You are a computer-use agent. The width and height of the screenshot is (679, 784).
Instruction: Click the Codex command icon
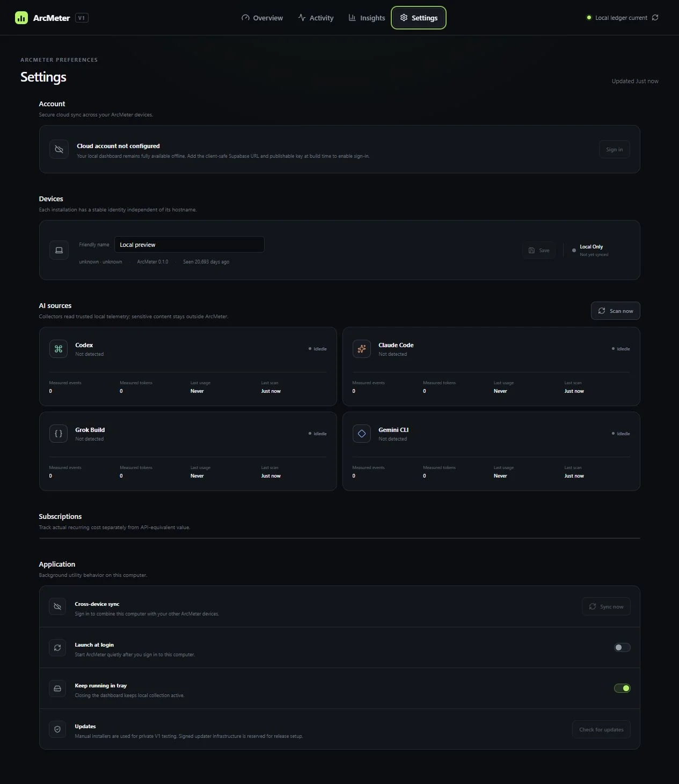pos(59,349)
